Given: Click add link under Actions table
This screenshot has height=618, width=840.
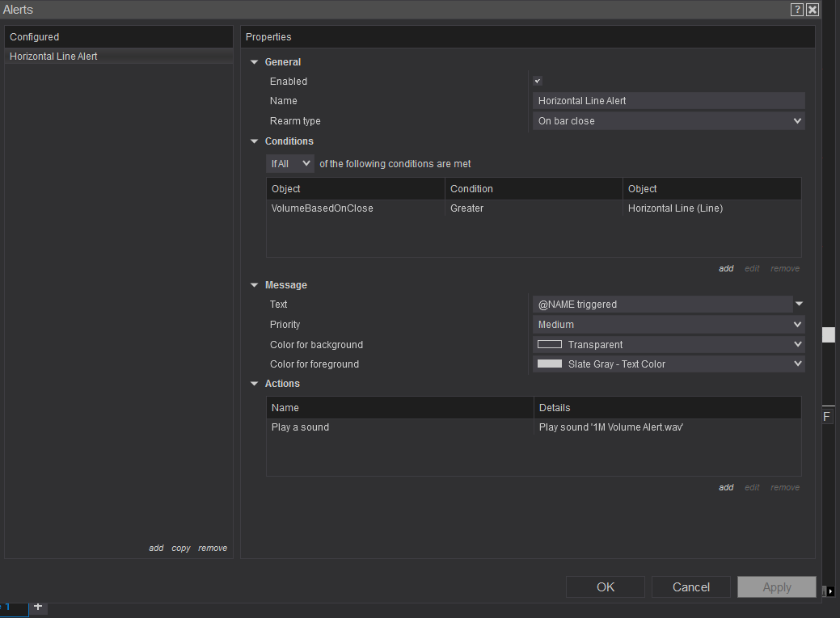Looking at the screenshot, I should point(726,488).
